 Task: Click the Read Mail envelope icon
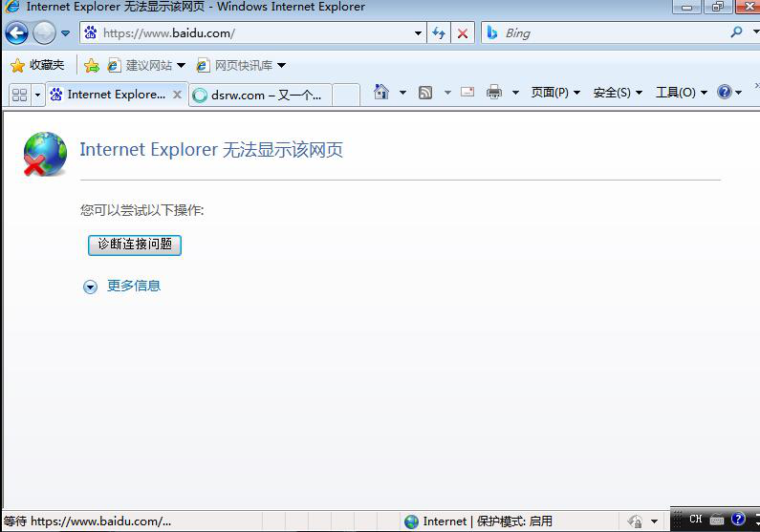pos(467,92)
